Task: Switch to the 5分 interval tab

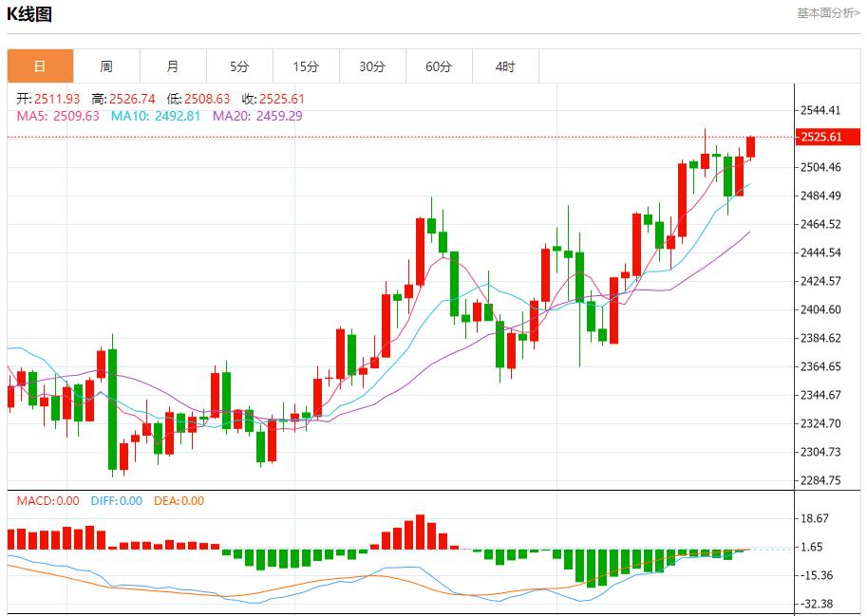Action: click(239, 66)
